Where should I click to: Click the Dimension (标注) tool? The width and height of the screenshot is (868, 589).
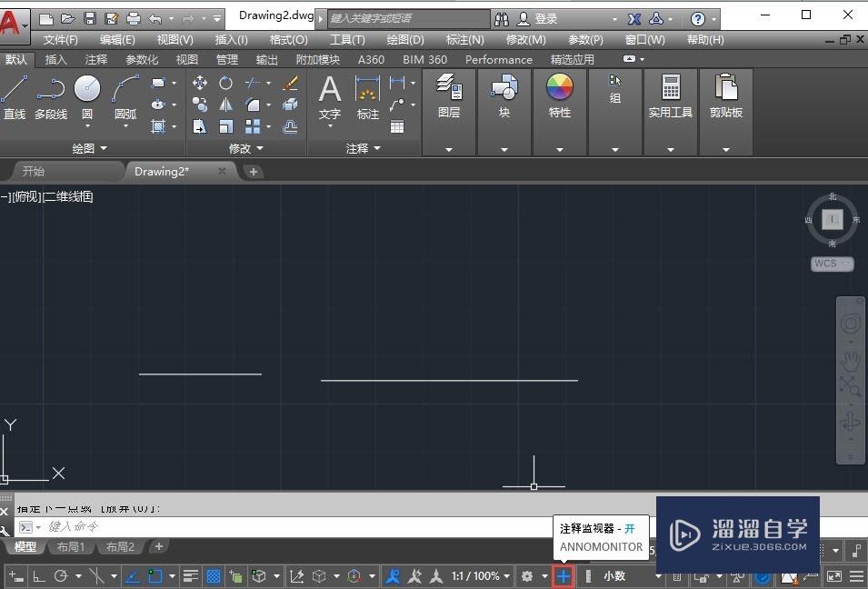click(367, 97)
